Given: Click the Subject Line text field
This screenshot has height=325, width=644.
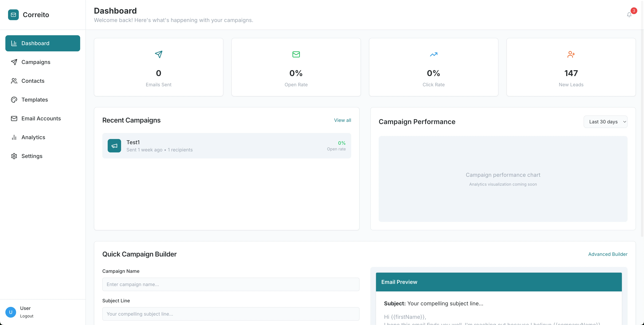Looking at the screenshot, I should 230,314.
